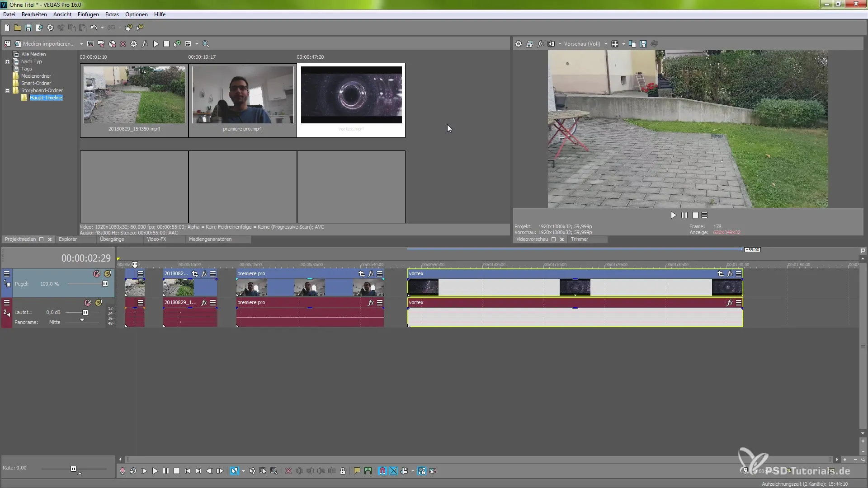Open Vorschau (Voll) preview quality dropdown
Image resolution: width=868 pixels, height=488 pixels.
pyautogui.click(x=585, y=44)
